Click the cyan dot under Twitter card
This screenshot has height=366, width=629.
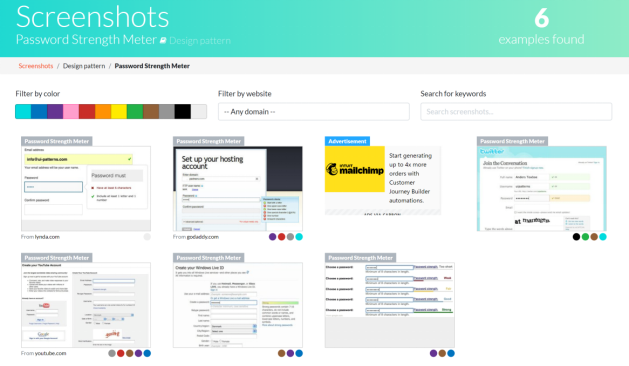[x=603, y=237]
